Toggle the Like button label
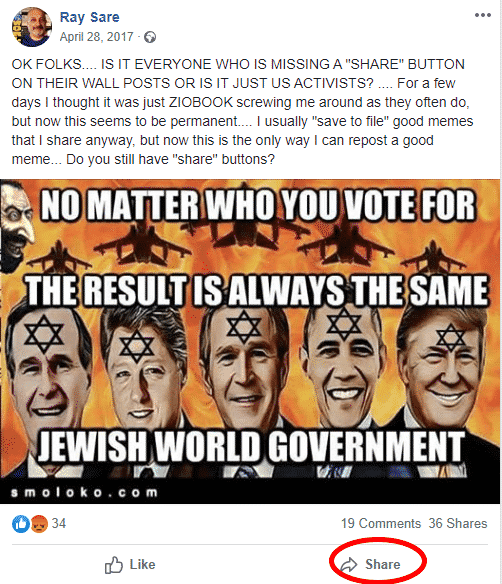This screenshot has height=584, width=502. point(142,565)
